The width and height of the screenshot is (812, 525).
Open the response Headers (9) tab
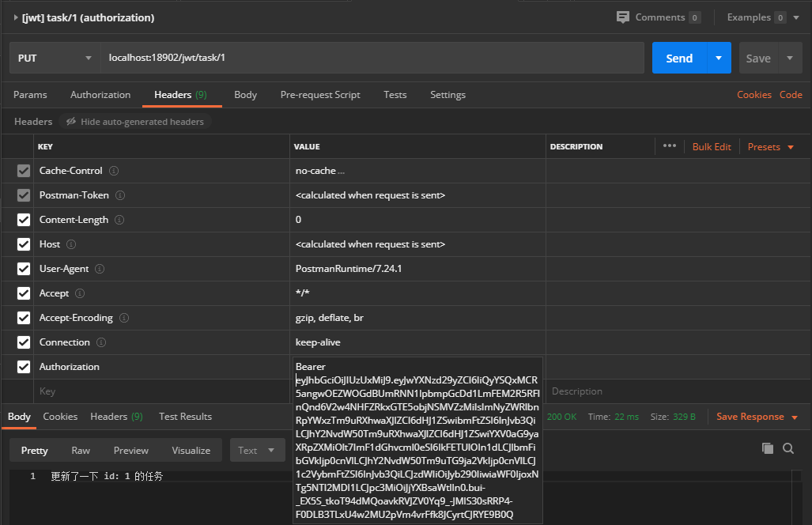[x=116, y=417]
